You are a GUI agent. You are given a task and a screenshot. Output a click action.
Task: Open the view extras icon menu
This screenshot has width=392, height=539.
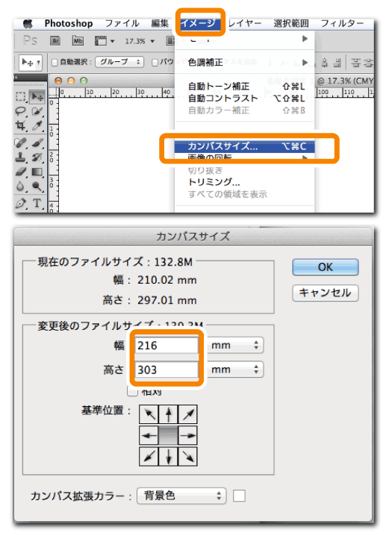[105, 41]
